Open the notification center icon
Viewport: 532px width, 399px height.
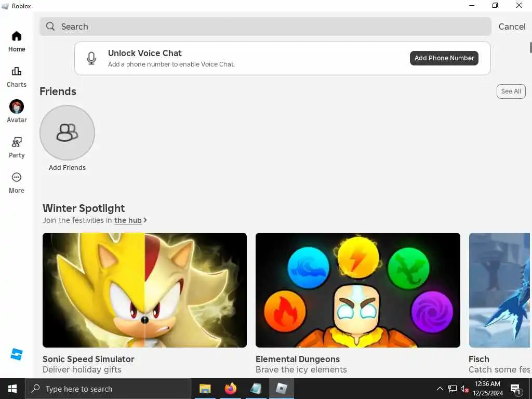pos(515,389)
